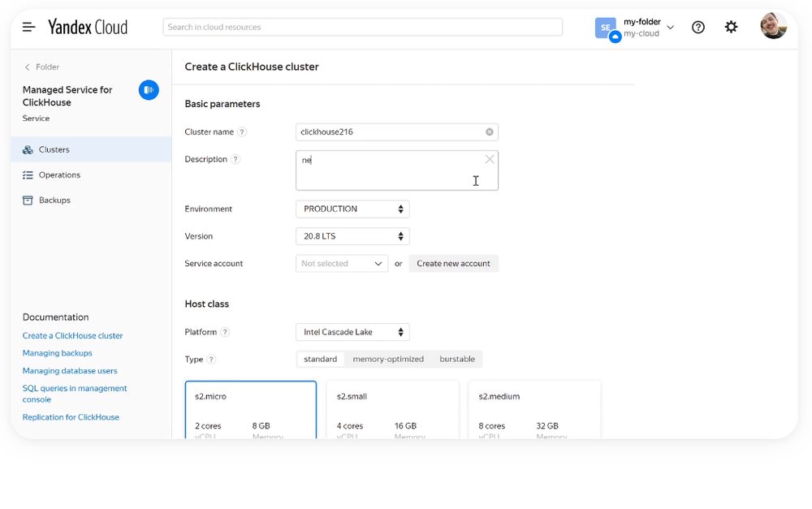The height and width of the screenshot is (509, 812).
Task: Show Type help tooltip
Action: pyautogui.click(x=211, y=360)
